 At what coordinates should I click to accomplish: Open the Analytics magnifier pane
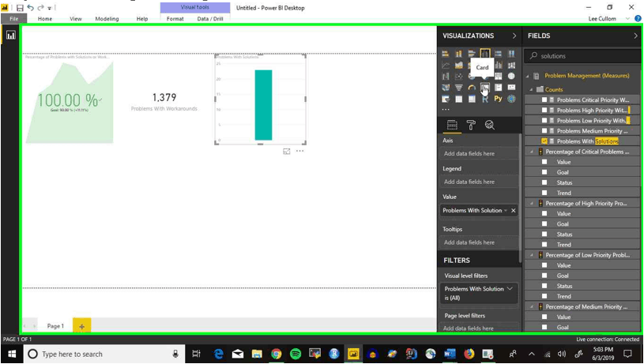click(x=490, y=126)
